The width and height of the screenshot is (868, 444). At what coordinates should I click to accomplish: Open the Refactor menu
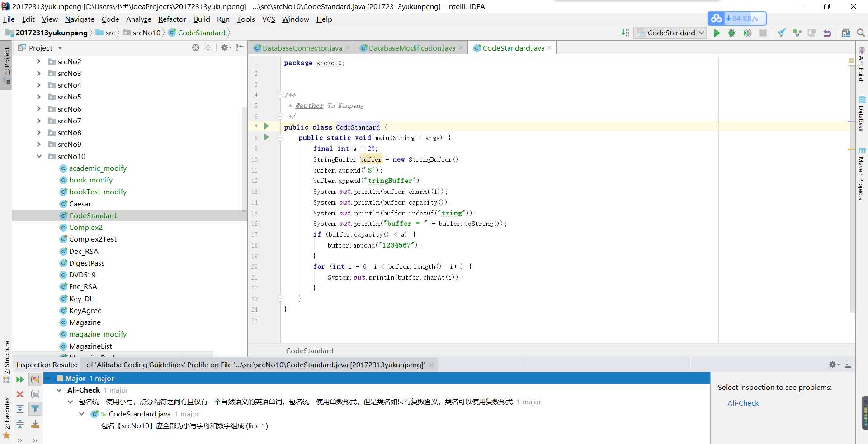point(172,19)
